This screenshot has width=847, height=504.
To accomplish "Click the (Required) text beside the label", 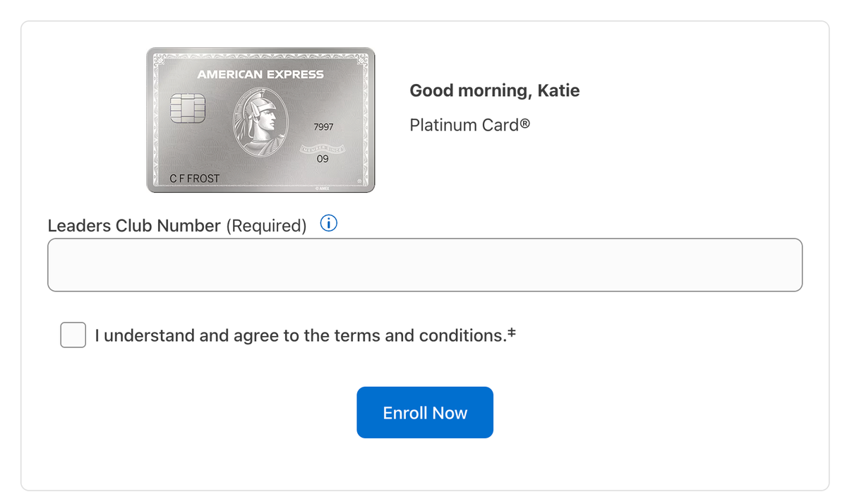I will [x=266, y=226].
